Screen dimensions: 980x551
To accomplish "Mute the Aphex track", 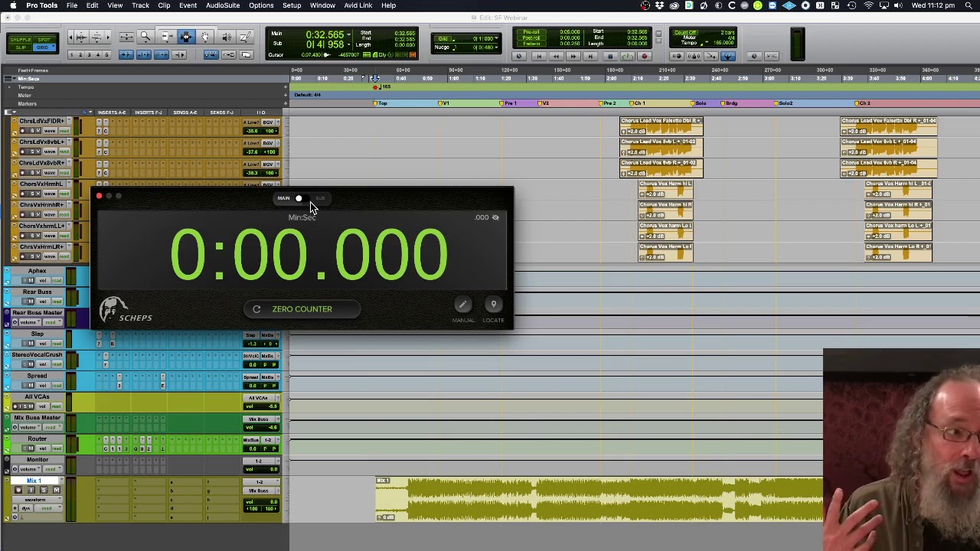I will [31, 281].
